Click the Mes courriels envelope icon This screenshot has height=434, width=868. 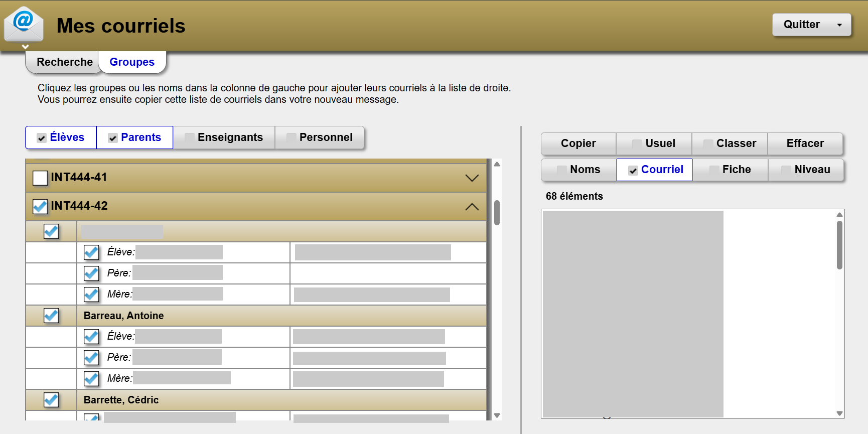pos(24,24)
